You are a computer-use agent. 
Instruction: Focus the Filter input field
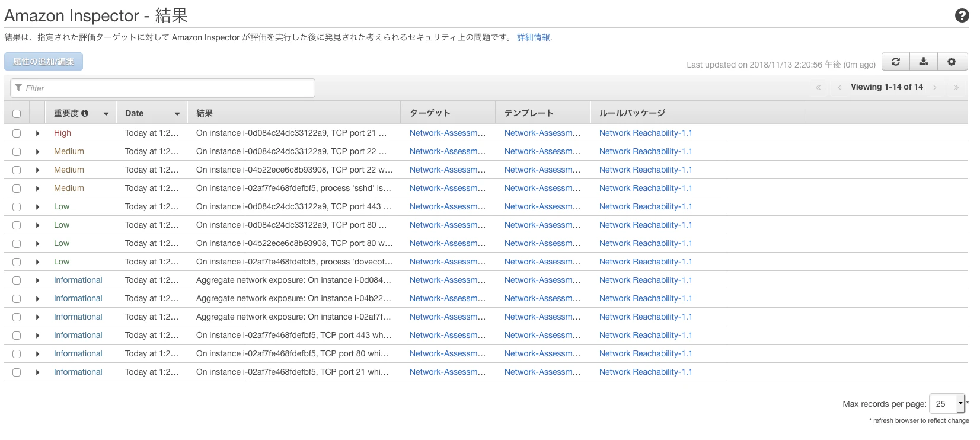point(162,88)
